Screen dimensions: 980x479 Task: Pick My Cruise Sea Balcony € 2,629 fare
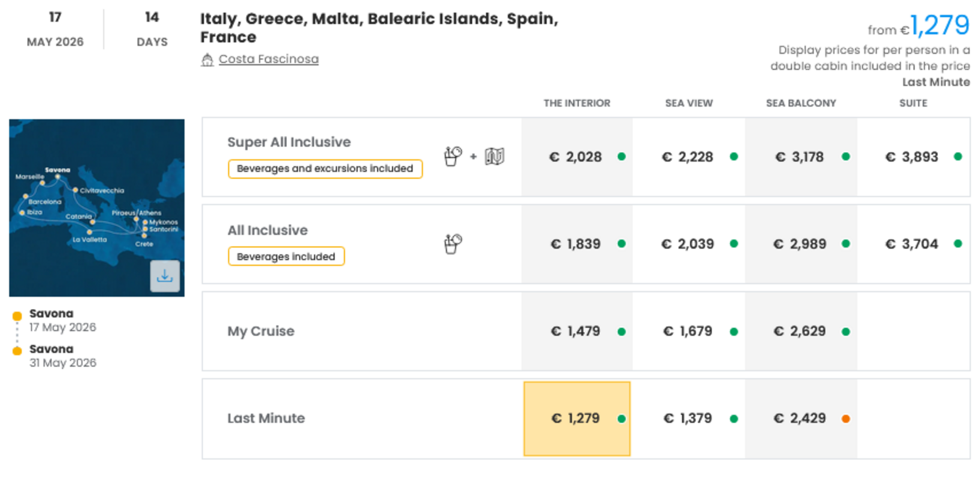point(800,331)
